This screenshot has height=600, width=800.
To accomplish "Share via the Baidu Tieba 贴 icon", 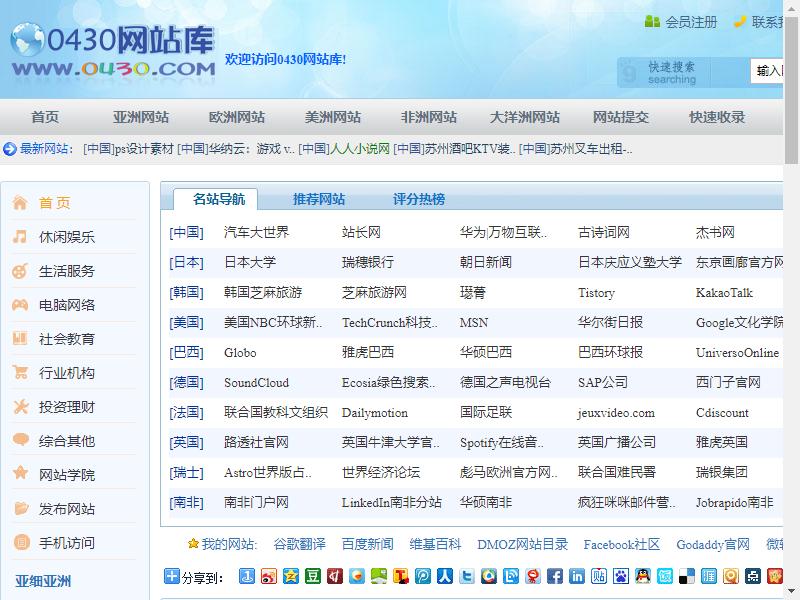I will (x=599, y=577).
